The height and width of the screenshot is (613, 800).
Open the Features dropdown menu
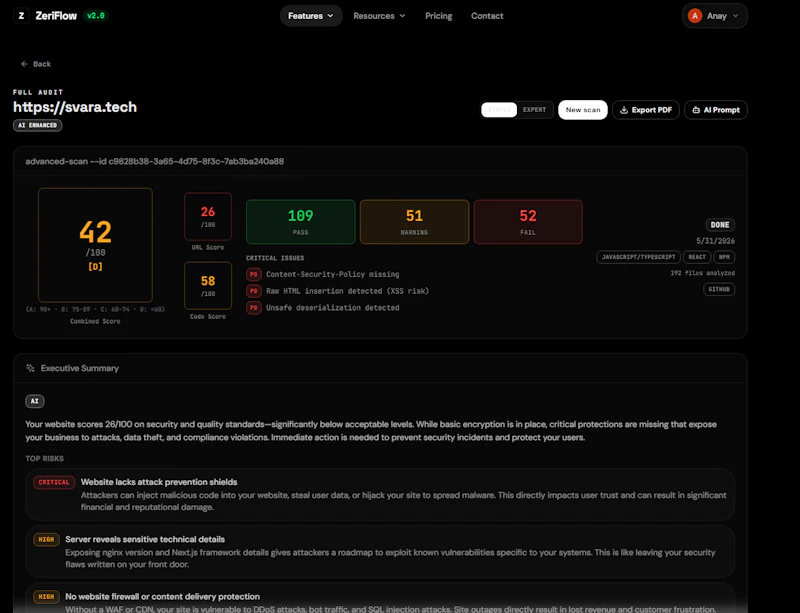(311, 16)
